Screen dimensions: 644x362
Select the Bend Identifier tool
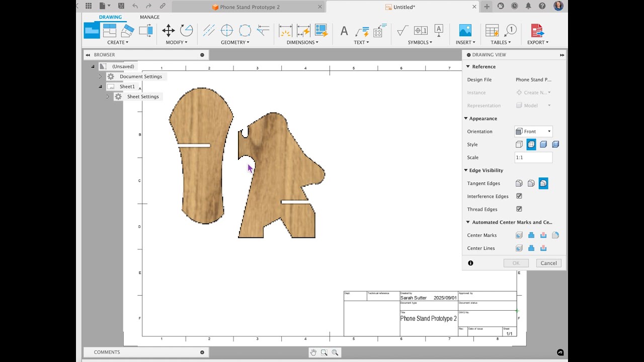click(380, 31)
